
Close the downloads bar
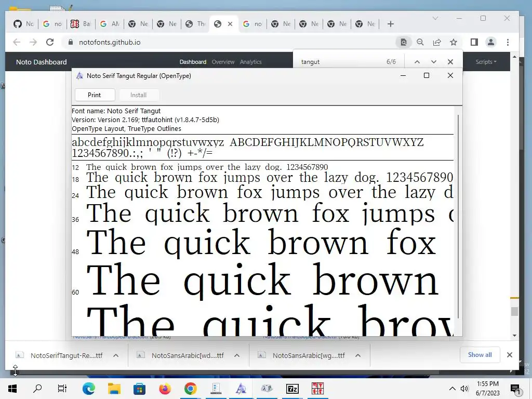509,354
